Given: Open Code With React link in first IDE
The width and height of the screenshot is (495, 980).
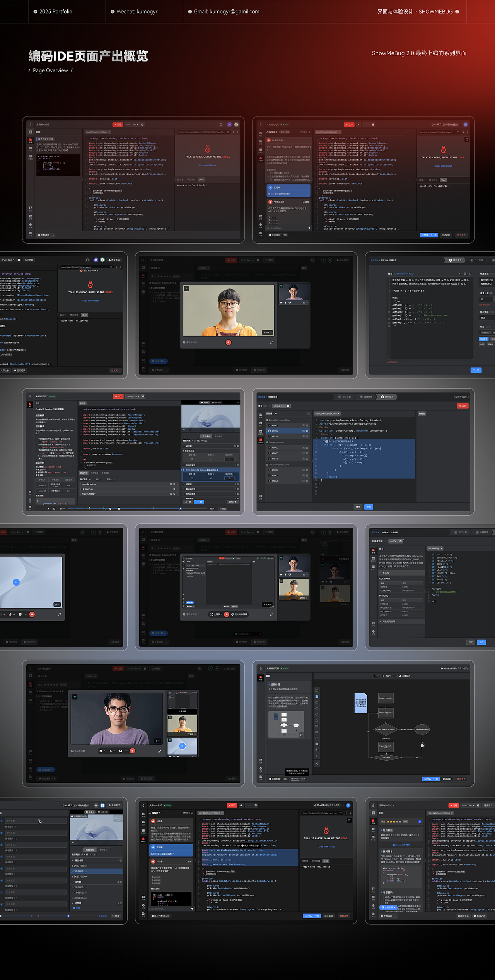Looking at the screenshot, I should pos(207,165).
